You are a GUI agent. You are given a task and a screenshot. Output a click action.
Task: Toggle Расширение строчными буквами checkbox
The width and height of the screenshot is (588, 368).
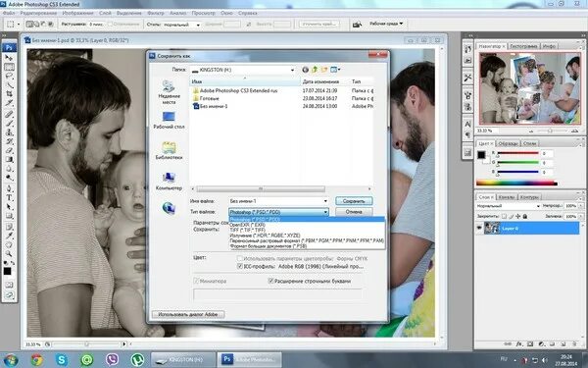coord(270,281)
